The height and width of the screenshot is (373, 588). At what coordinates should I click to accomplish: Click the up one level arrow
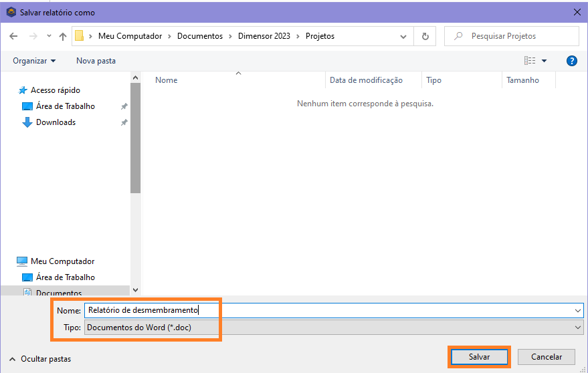[x=63, y=36]
